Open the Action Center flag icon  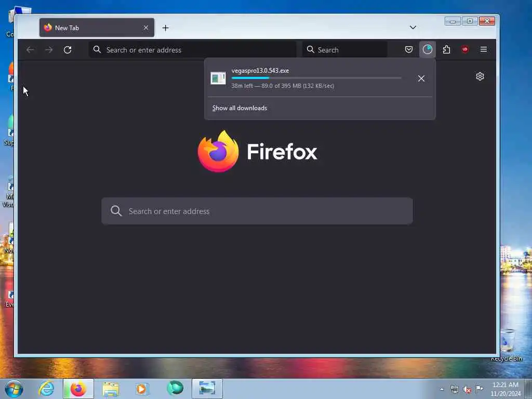tap(479, 389)
